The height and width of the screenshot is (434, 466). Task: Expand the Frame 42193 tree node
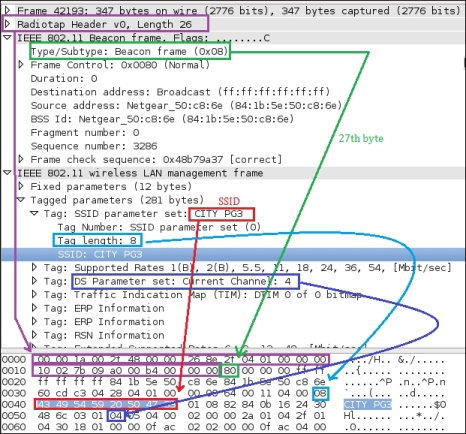point(7,10)
